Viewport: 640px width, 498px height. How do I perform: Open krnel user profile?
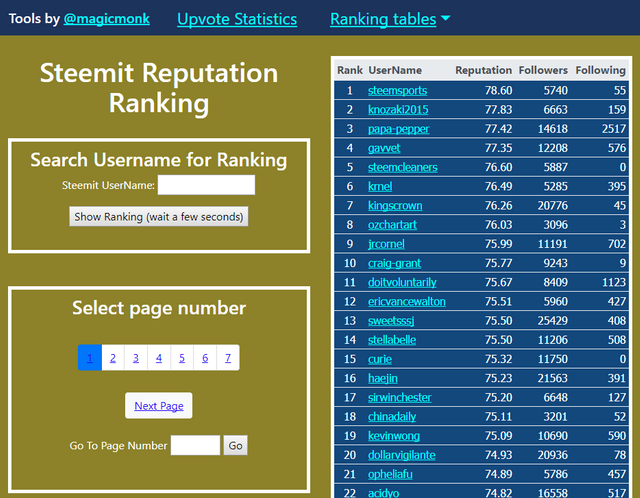pos(380,186)
